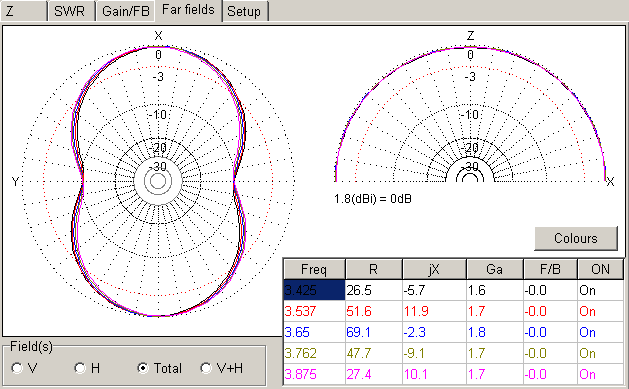Choose the Total field radio button
The width and height of the screenshot is (629, 389).
(160, 368)
